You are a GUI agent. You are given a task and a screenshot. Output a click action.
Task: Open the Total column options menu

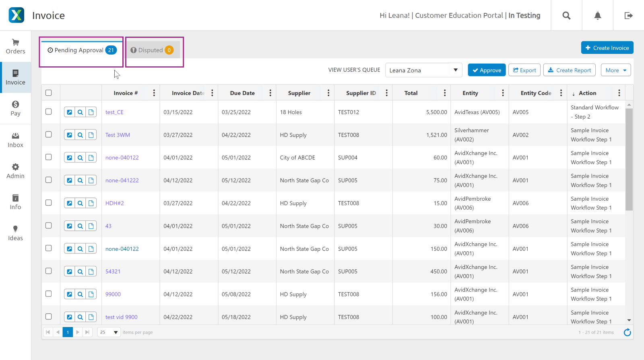click(445, 93)
